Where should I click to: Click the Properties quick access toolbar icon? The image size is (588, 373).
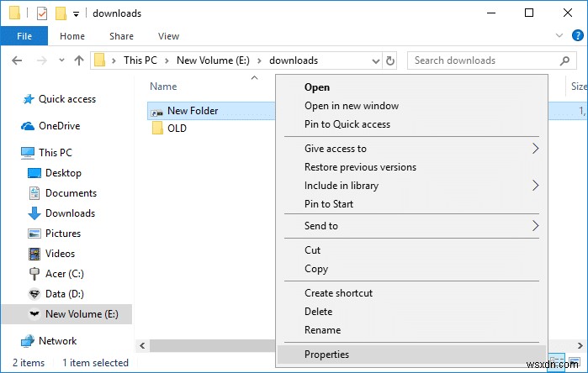pos(41,13)
